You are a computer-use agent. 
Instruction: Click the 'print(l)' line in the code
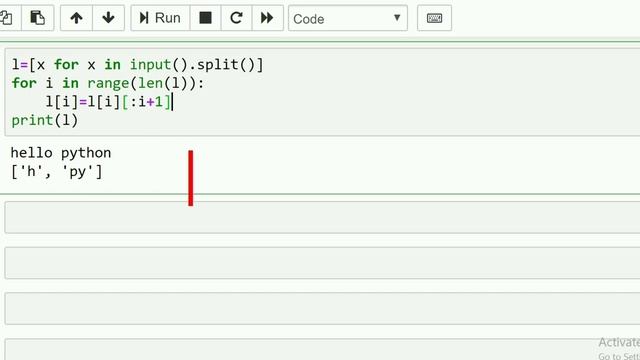45,120
